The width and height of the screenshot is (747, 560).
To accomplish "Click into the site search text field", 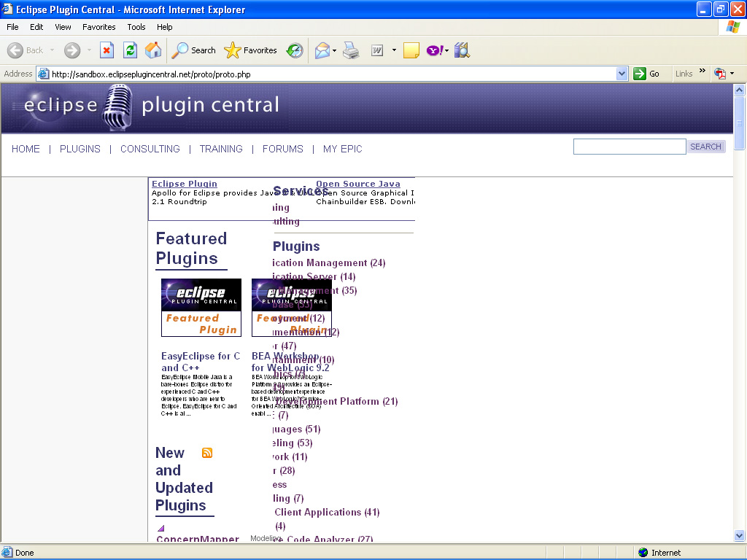I will click(x=630, y=147).
